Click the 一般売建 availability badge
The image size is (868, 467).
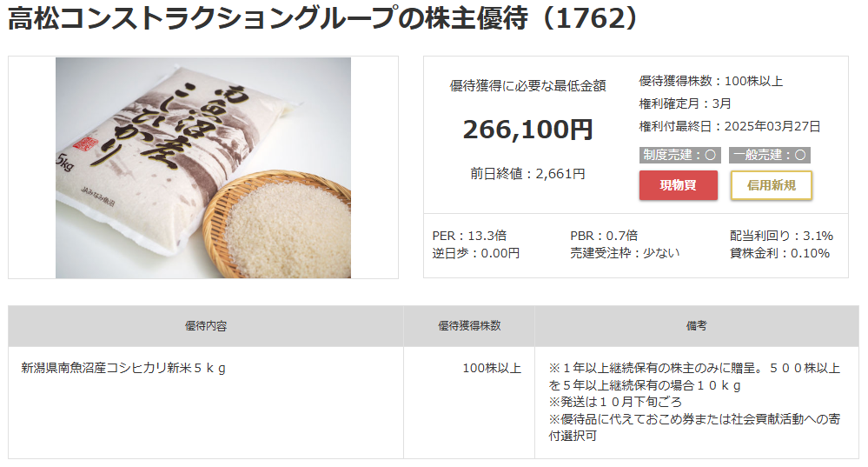tap(769, 156)
